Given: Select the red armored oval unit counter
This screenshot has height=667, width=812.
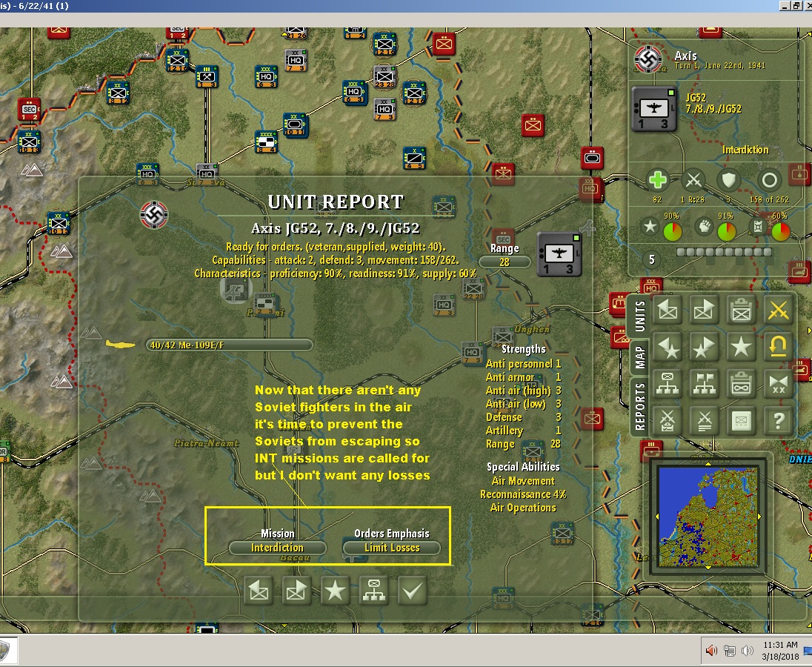Looking at the screenshot, I should tap(592, 157).
